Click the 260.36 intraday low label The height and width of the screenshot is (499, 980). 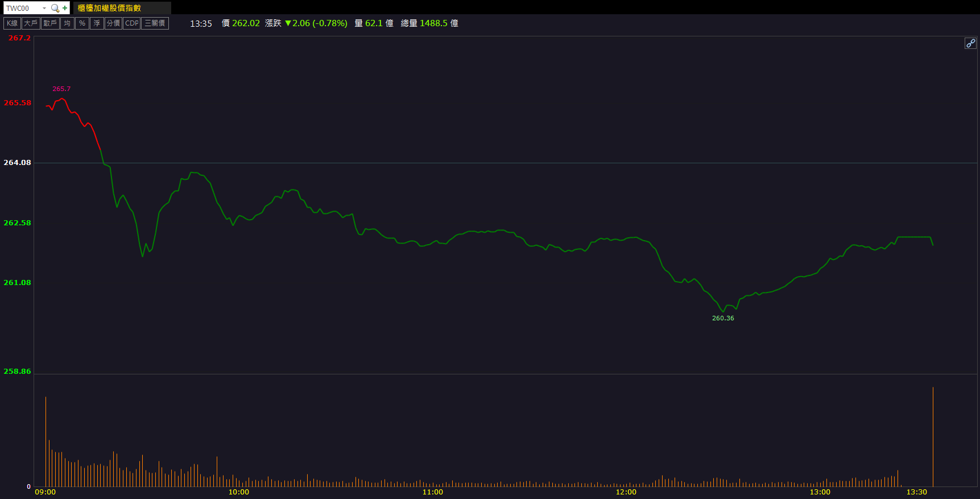pyautogui.click(x=723, y=318)
